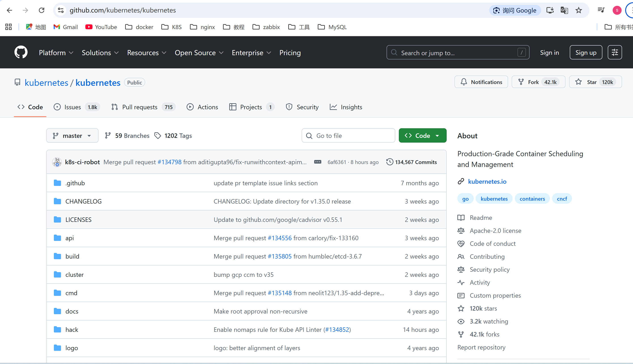Click the .github folder icon
The height and width of the screenshot is (364, 633).
[x=57, y=183]
